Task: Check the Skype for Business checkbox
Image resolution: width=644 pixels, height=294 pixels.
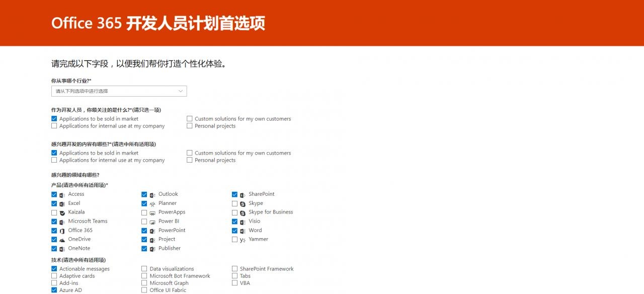Action: 234,212
